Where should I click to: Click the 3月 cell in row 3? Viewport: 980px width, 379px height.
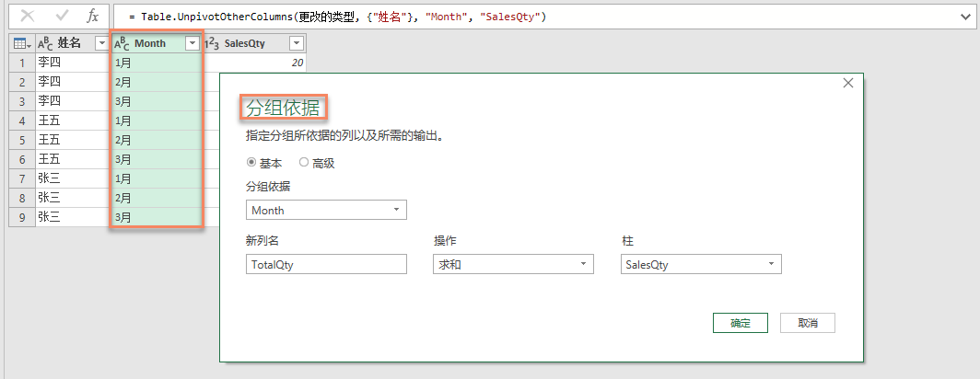[157, 101]
